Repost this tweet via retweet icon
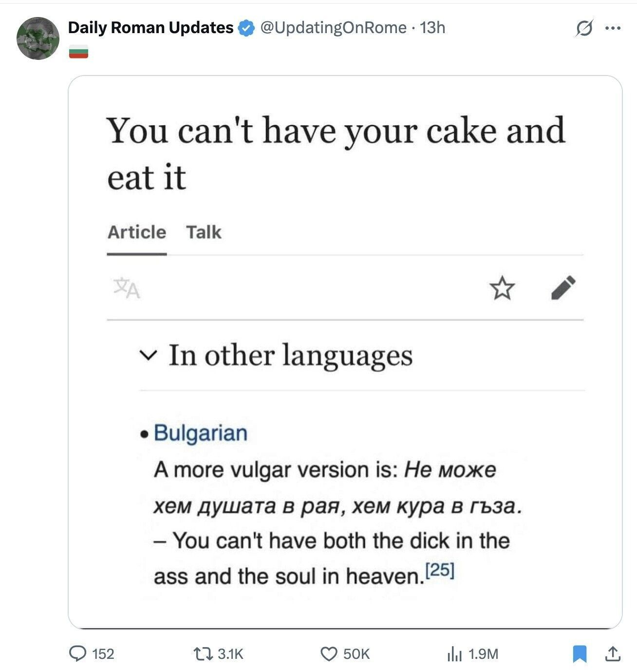 (203, 653)
